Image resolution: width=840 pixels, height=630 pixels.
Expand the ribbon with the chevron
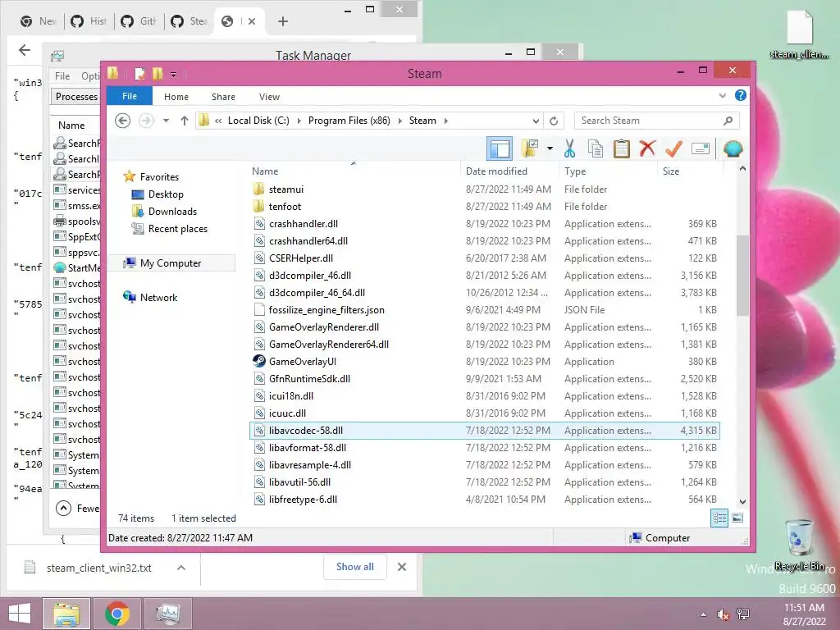[722, 96]
